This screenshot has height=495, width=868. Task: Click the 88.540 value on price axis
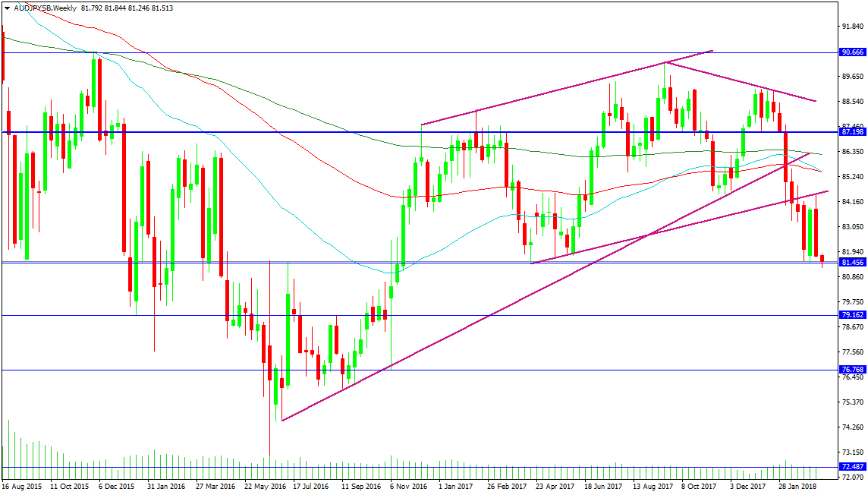click(x=853, y=102)
